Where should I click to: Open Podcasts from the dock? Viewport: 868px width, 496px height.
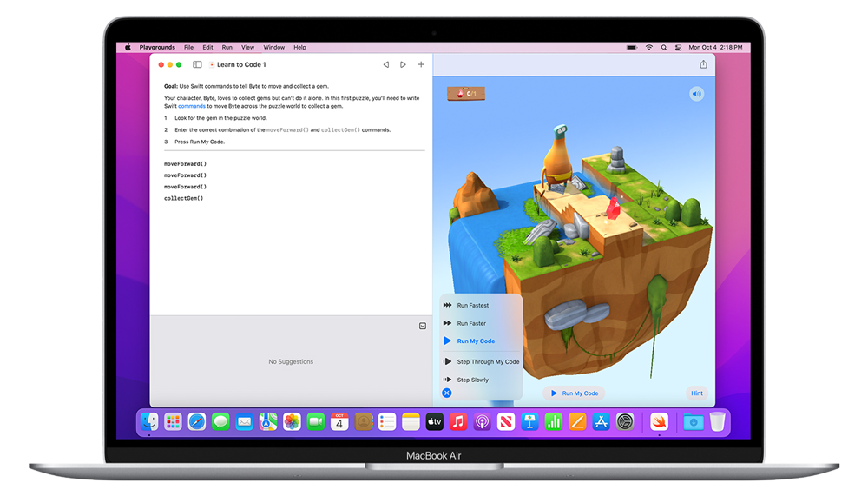point(482,422)
